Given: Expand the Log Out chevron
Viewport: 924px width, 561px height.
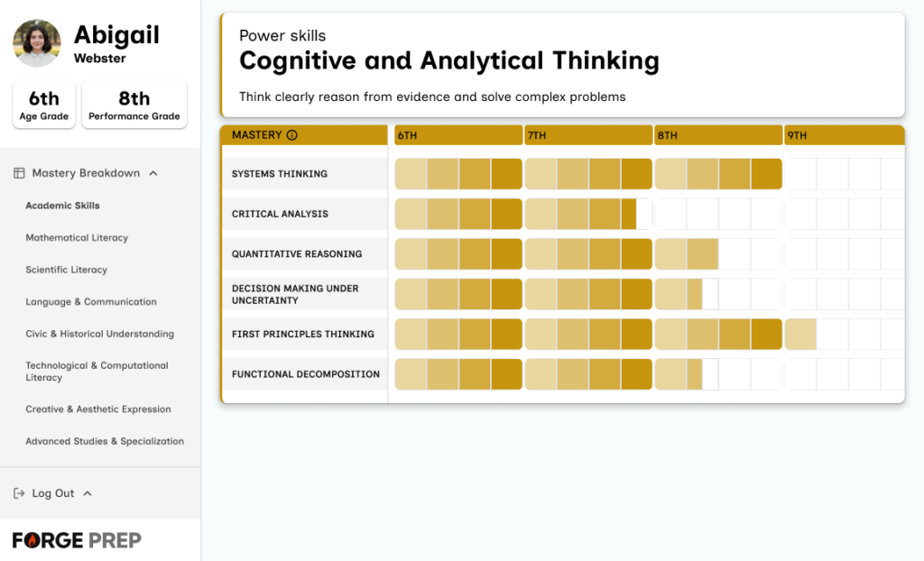Looking at the screenshot, I should [x=88, y=493].
